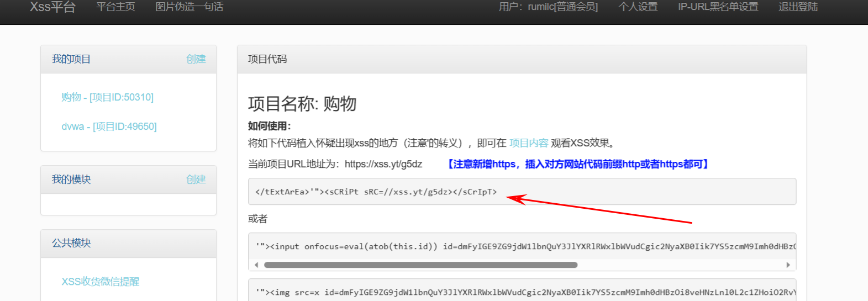868x301 pixels.
Task: Open IP-URL黑名单设置 page
Action: pos(718,7)
